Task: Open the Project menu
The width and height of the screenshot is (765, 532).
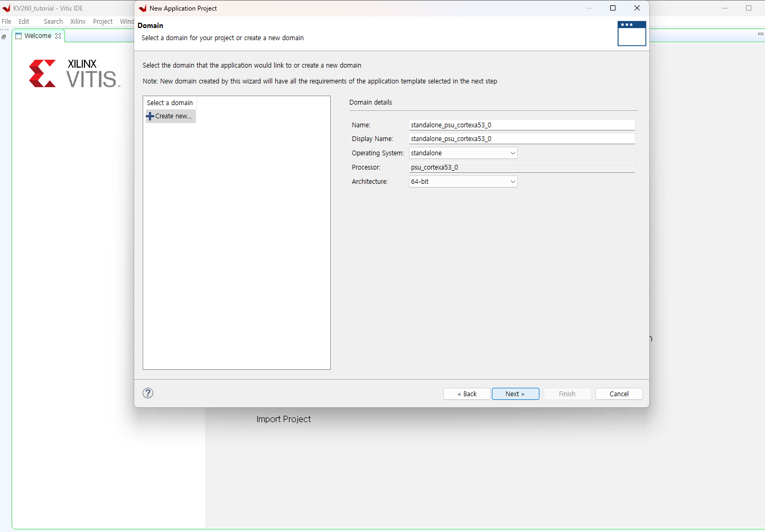Action: coord(102,22)
